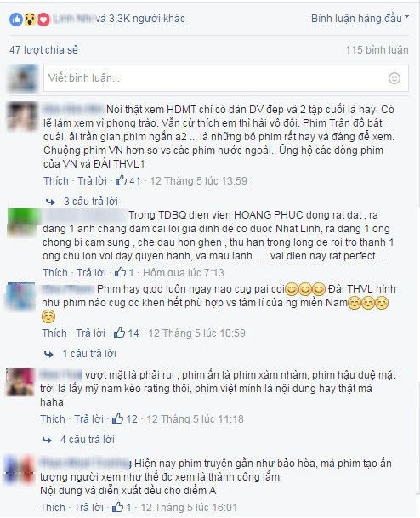Open the 47 lượt chia sẻ shares list
Viewport: 420px width, 518px height.
44,50
